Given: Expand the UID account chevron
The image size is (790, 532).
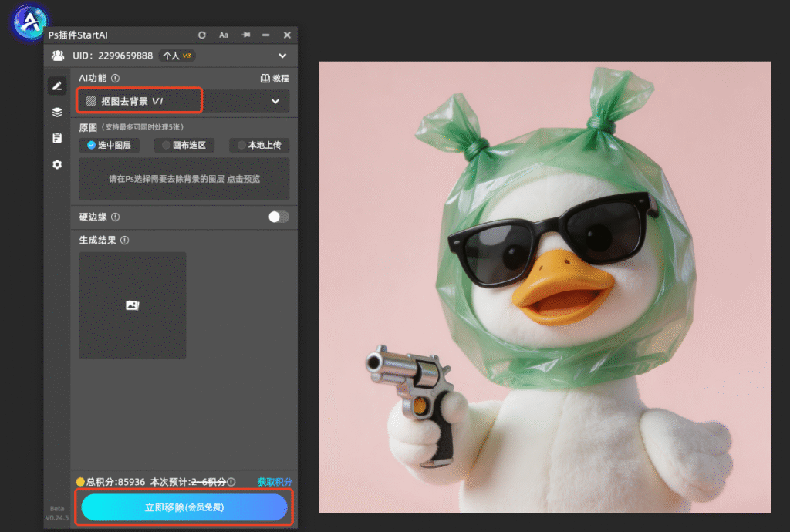Looking at the screenshot, I should point(282,56).
